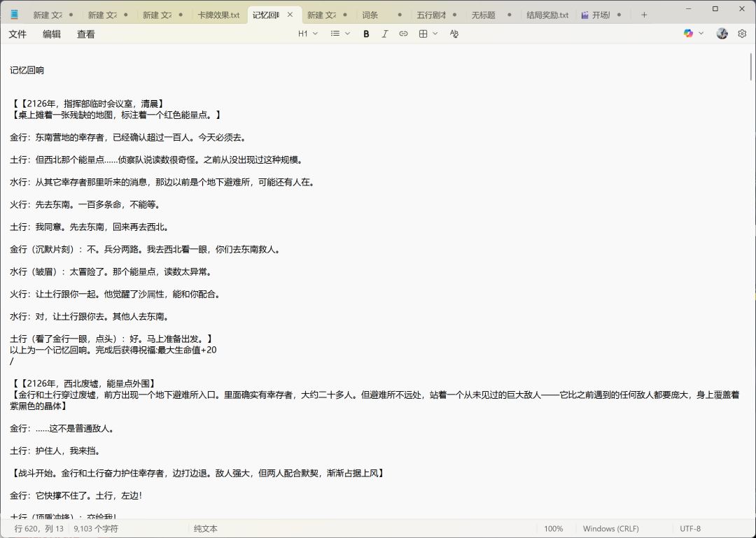Click the line 金行：……这不是普通敌人。

click(62, 429)
